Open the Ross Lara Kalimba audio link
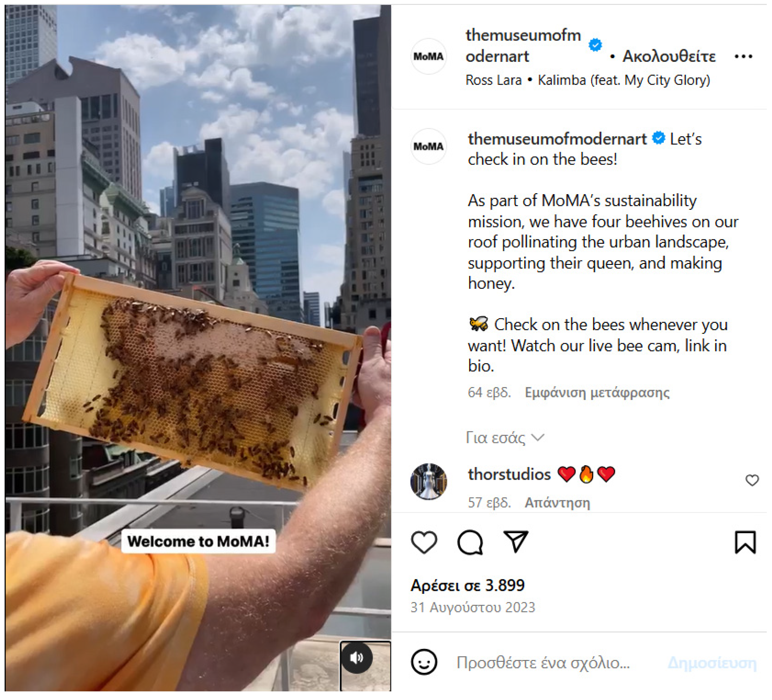The image size is (772, 700). coord(588,80)
